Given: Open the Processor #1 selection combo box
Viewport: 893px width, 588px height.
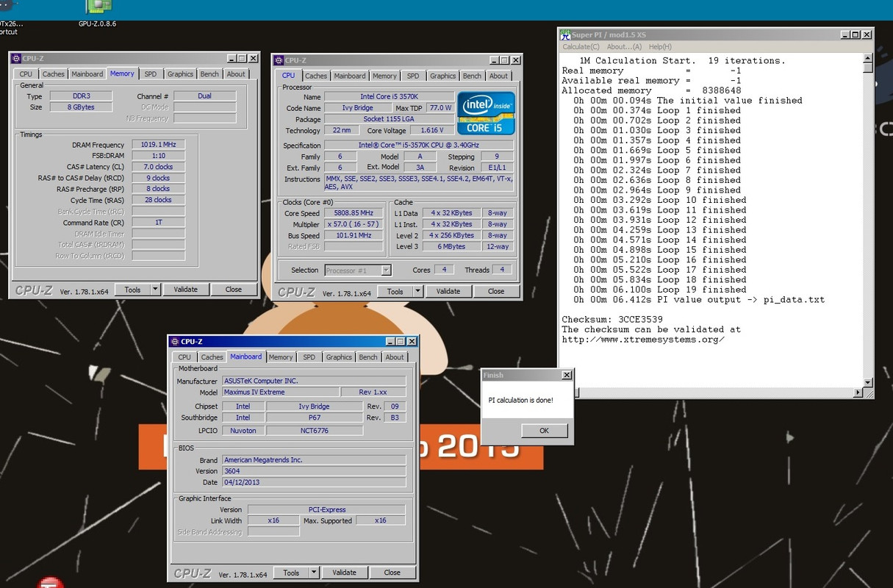Looking at the screenshot, I should (358, 270).
